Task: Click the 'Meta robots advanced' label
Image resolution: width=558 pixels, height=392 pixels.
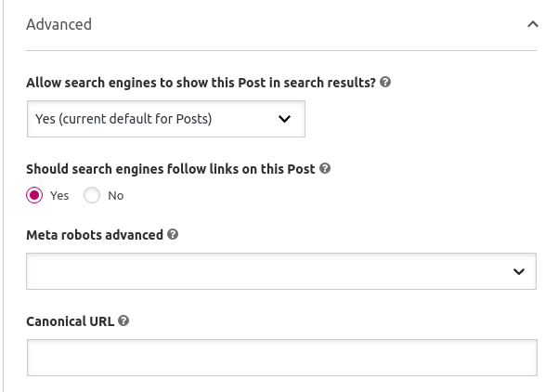Action: tap(95, 235)
